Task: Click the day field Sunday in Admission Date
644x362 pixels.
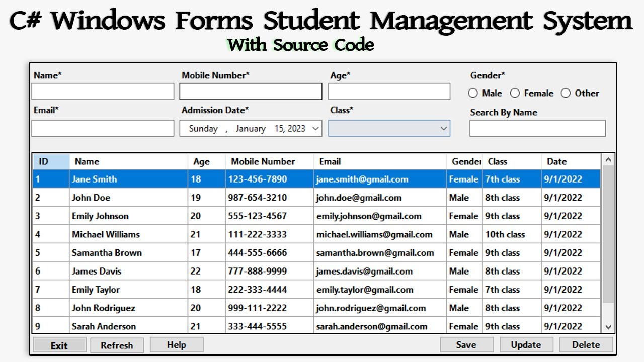Action: (x=203, y=129)
